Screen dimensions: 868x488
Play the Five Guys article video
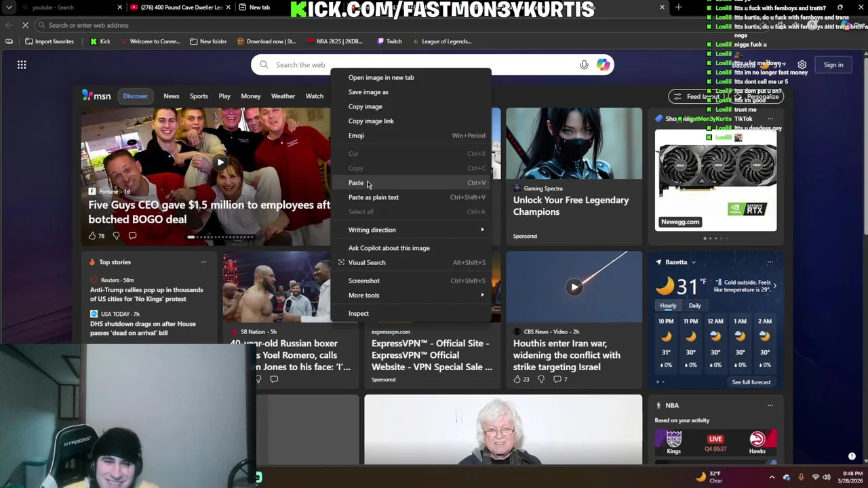pyautogui.click(x=220, y=162)
